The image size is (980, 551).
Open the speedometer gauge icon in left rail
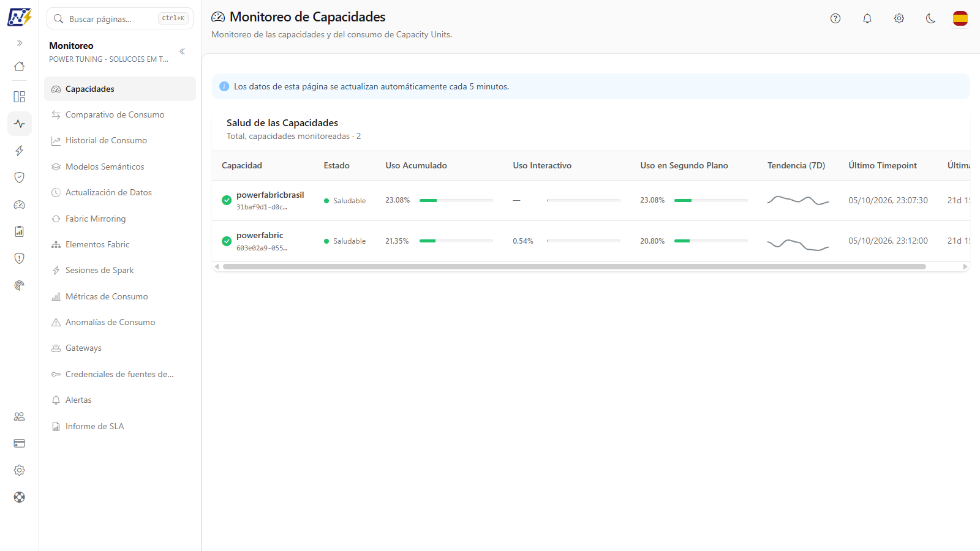pyautogui.click(x=20, y=204)
